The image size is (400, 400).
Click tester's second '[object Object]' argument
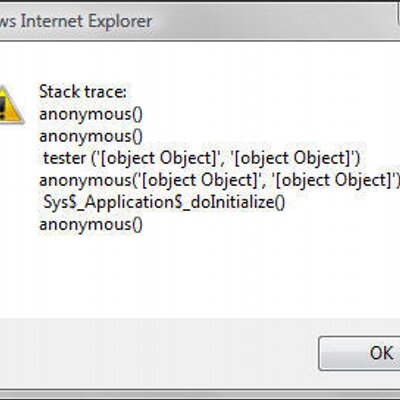(x=294, y=158)
